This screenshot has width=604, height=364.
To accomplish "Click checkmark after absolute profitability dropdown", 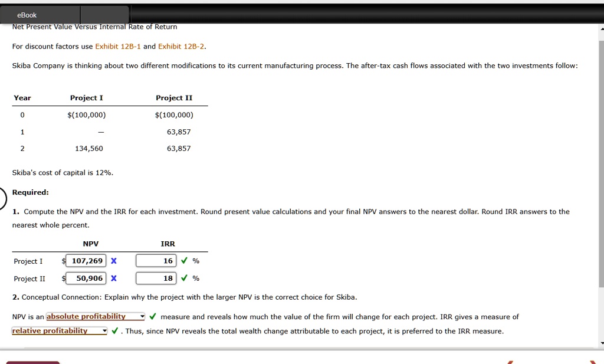I will 152,316.
